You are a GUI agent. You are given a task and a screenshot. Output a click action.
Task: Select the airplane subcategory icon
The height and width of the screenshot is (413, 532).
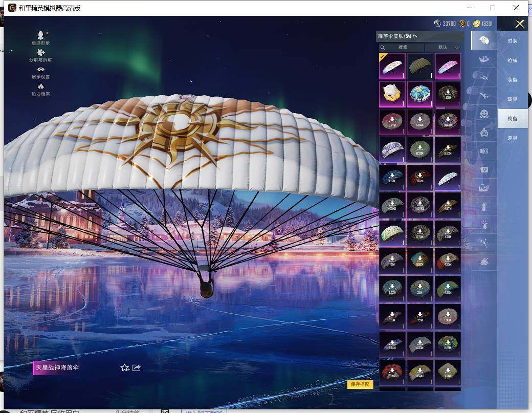[x=484, y=96]
